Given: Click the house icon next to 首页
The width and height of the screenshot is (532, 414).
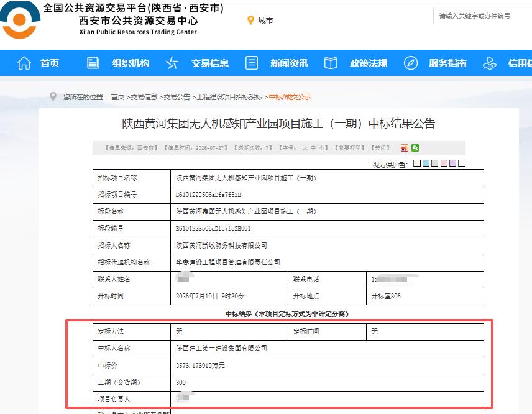Looking at the screenshot, I should click(24, 63).
